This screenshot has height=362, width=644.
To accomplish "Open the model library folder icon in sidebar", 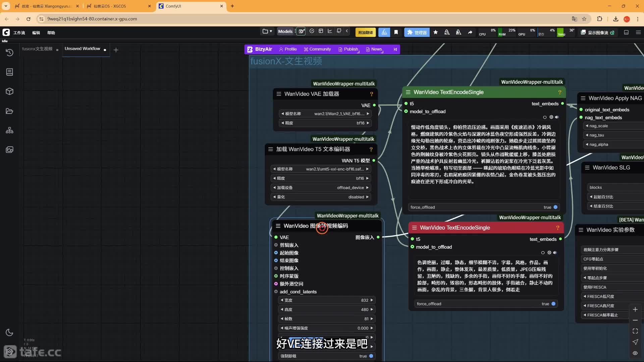I will pos(9,111).
